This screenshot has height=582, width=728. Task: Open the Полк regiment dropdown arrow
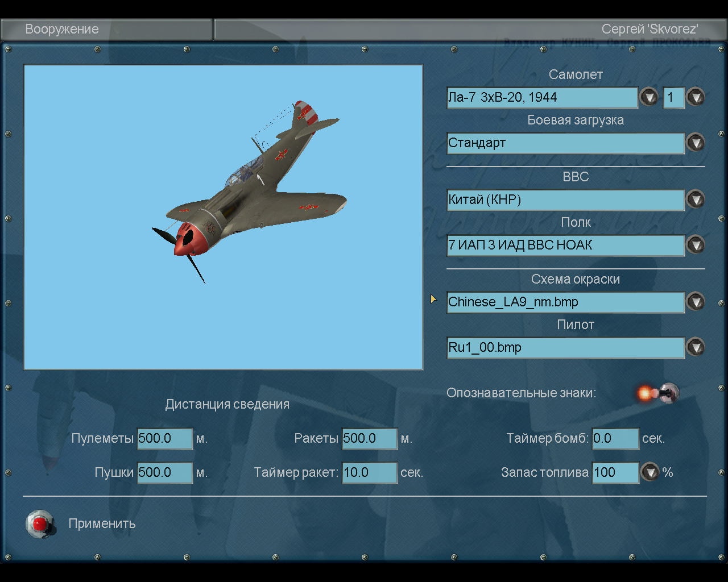pyautogui.click(x=695, y=245)
